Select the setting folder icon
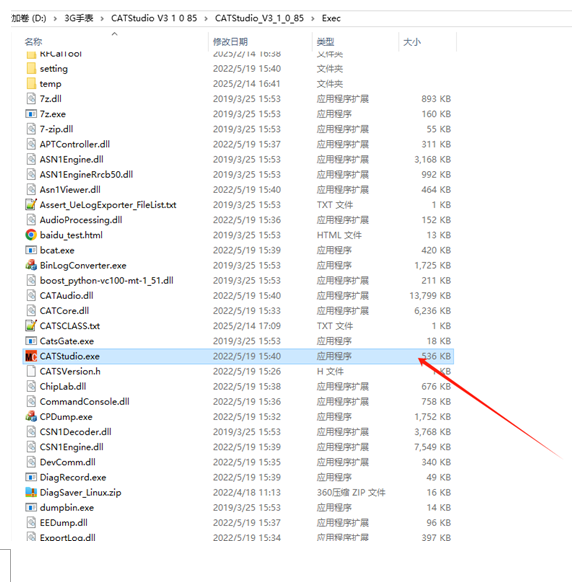The width and height of the screenshot is (572, 582). pos(31,69)
